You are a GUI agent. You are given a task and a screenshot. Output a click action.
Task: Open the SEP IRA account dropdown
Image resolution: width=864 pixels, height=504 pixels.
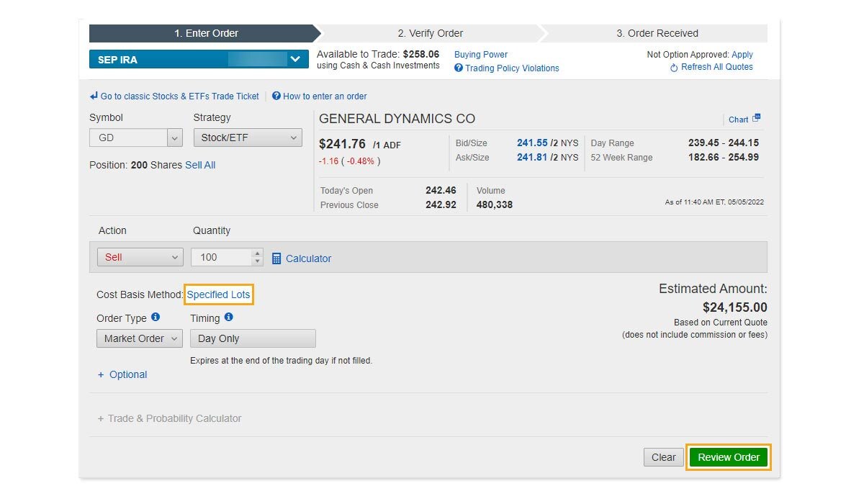(x=199, y=60)
